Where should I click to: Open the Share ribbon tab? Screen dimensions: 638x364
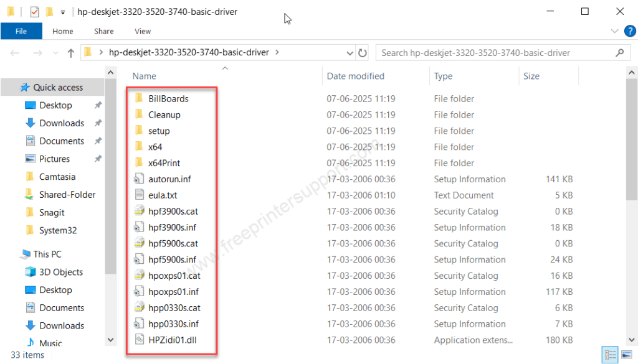(104, 31)
